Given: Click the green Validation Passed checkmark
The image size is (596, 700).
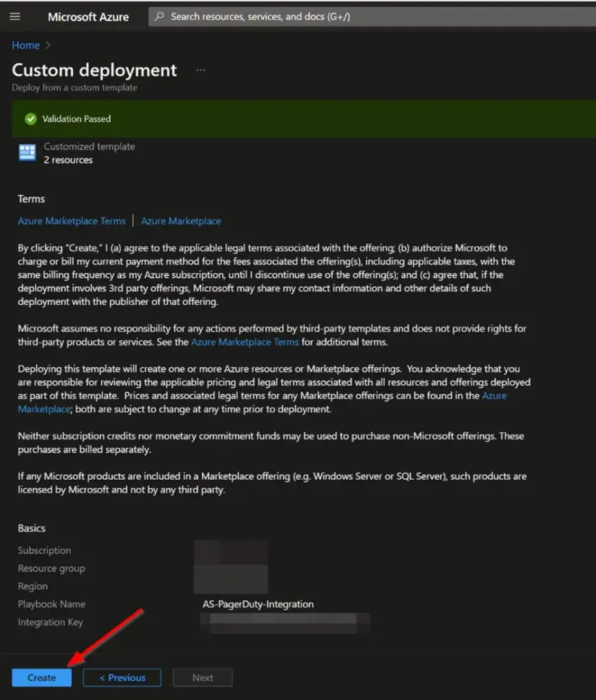Looking at the screenshot, I should click(x=30, y=118).
